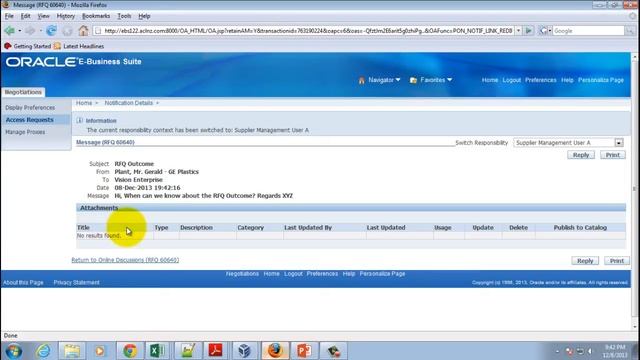This screenshot has width=640, height=360.
Task: Open the address bar history dropdown arrow
Action: (x=518, y=31)
